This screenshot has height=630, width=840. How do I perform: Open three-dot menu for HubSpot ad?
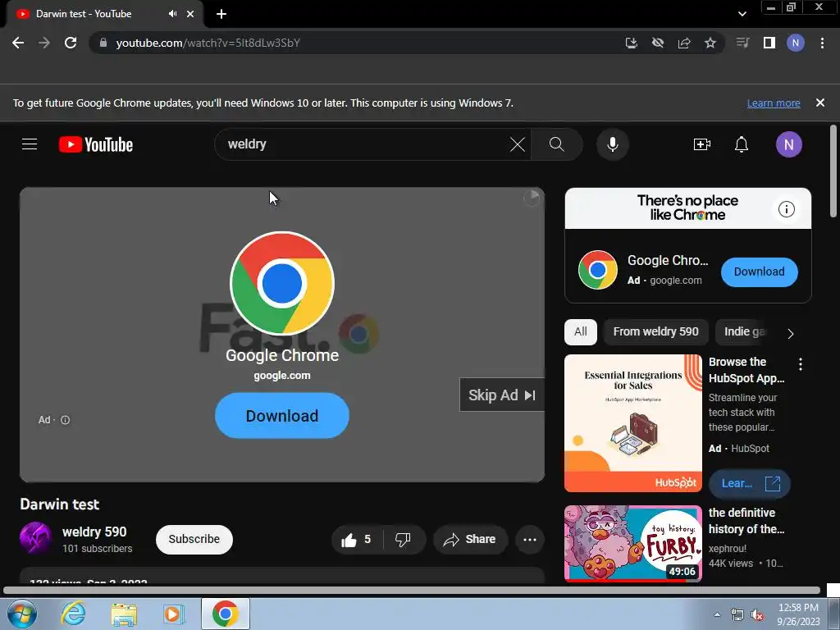[x=801, y=365]
